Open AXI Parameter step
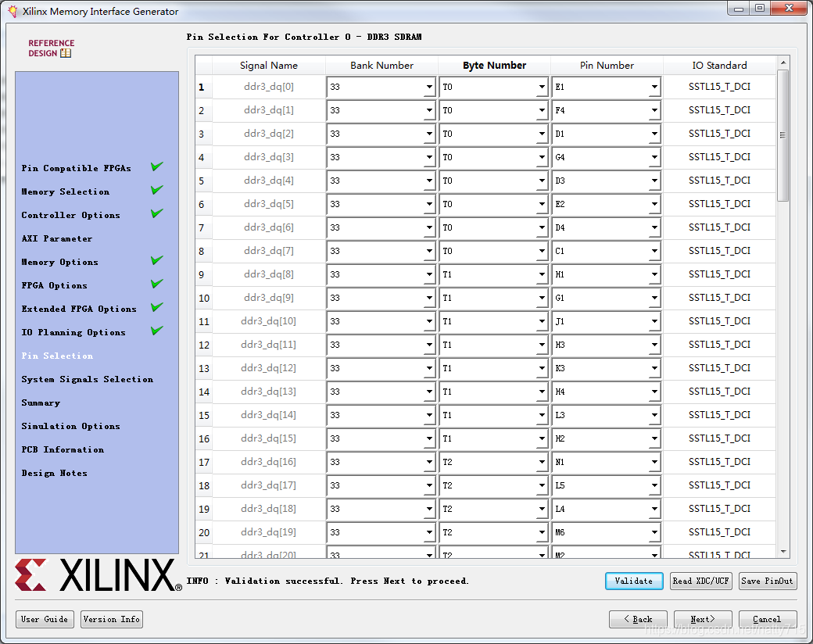 (57, 238)
